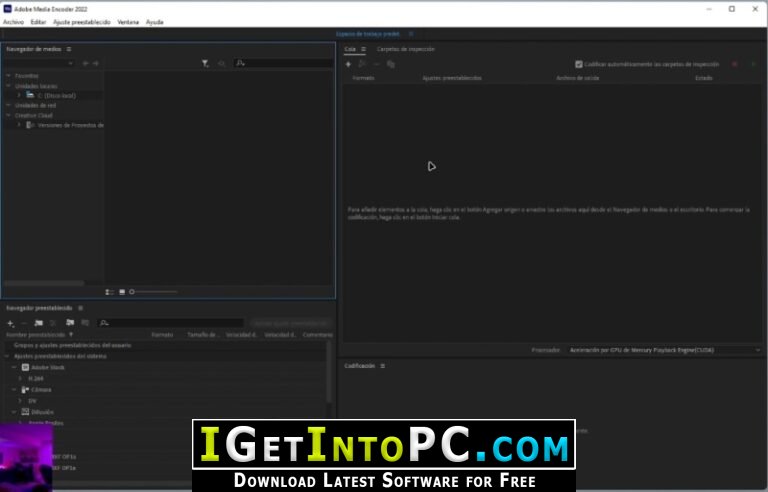
Task: Switch media browser to thumbnail view
Action: point(122,292)
